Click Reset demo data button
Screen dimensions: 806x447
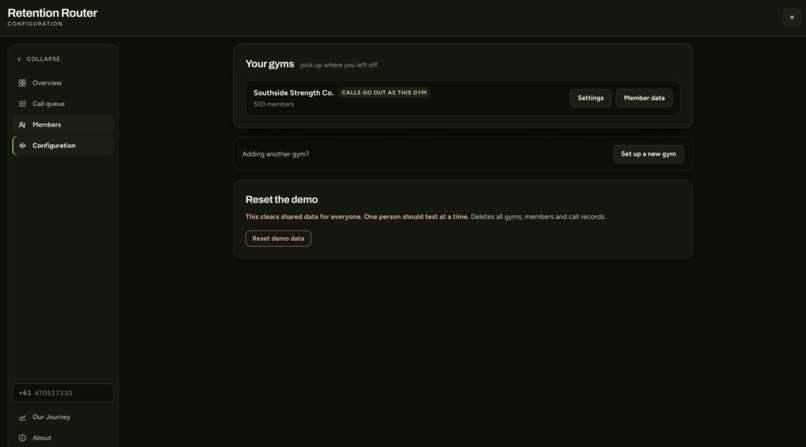[x=278, y=238]
